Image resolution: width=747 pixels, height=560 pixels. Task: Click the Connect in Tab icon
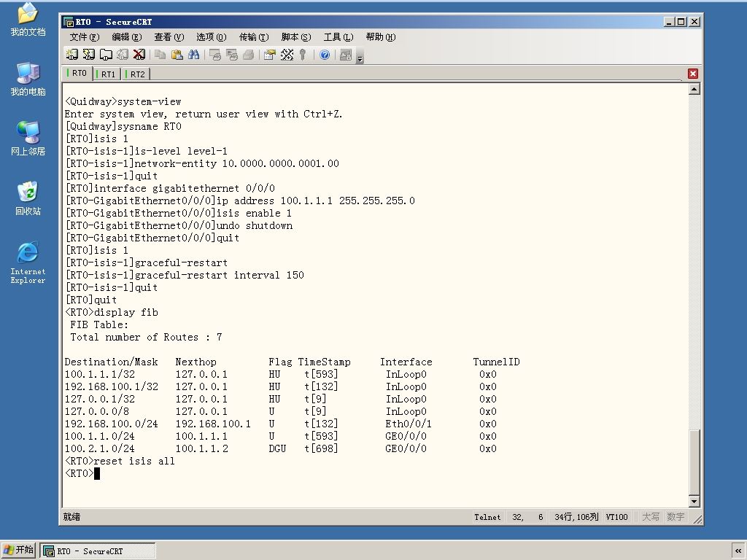pyautogui.click(x=106, y=55)
